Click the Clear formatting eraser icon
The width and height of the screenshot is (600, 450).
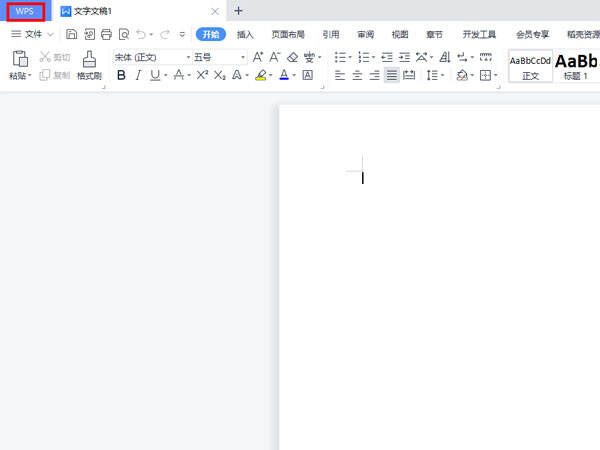tap(292, 57)
